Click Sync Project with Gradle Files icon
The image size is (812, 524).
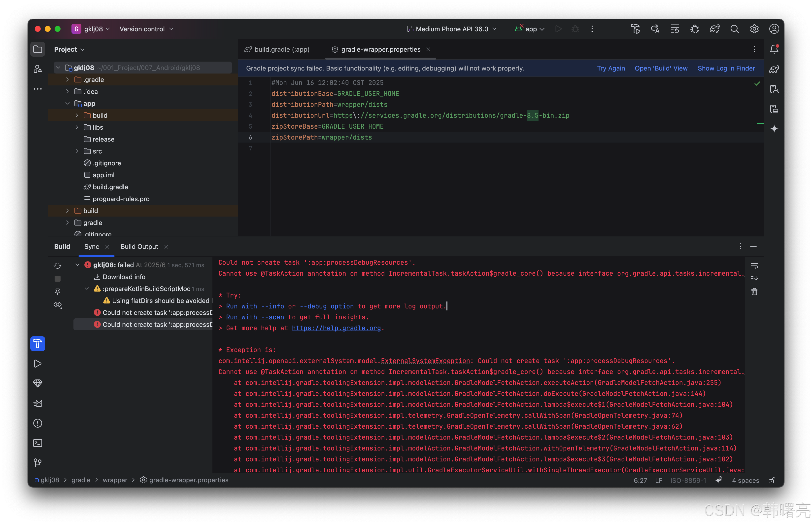tap(714, 29)
